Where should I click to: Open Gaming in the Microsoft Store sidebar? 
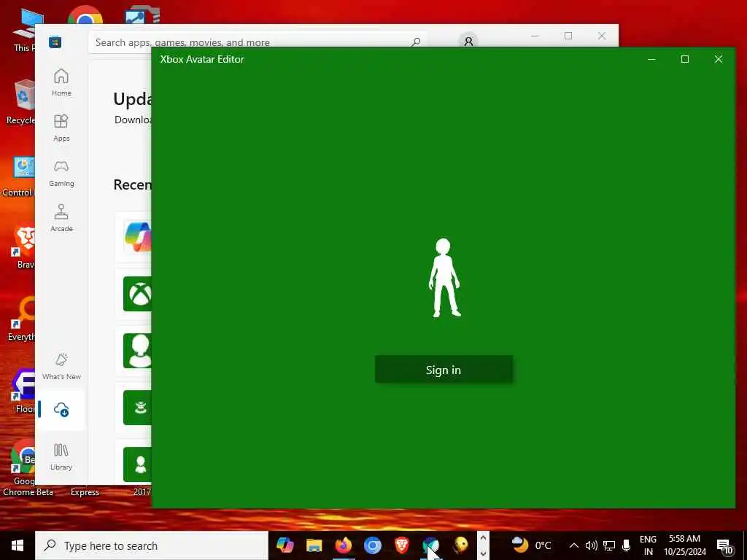point(61,173)
